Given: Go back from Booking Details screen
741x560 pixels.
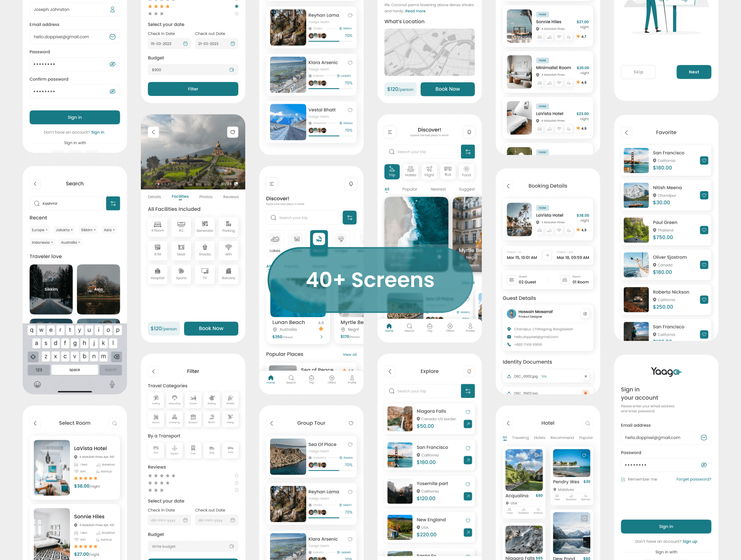Looking at the screenshot, I should coord(508,186).
